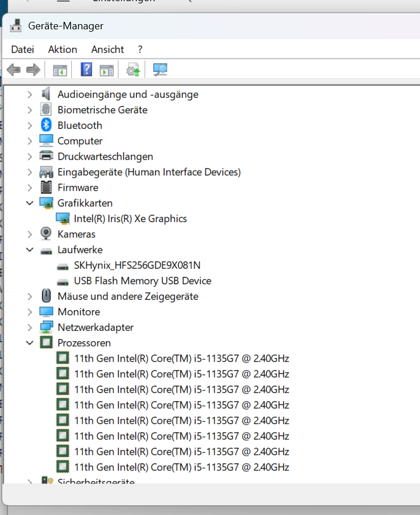Select the Laufwerke label
The width and height of the screenshot is (420, 515).
(x=80, y=250)
